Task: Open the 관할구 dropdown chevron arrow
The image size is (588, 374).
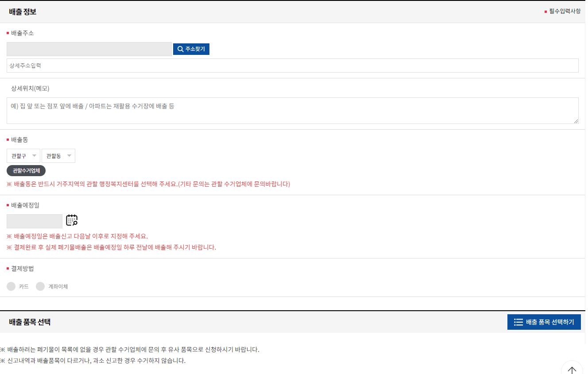Action: [x=35, y=155]
